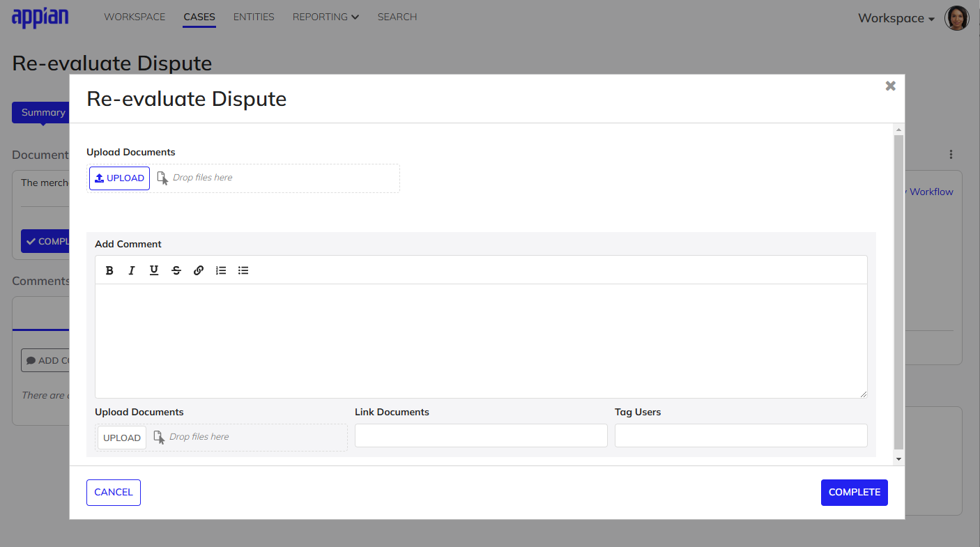The image size is (980, 547).
Task: Cancel the Re-evaluate Dispute form
Action: [x=114, y=493]
